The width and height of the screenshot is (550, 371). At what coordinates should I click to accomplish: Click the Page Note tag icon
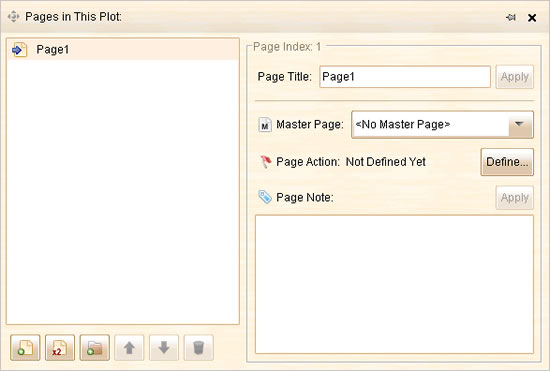pos(265,197)
